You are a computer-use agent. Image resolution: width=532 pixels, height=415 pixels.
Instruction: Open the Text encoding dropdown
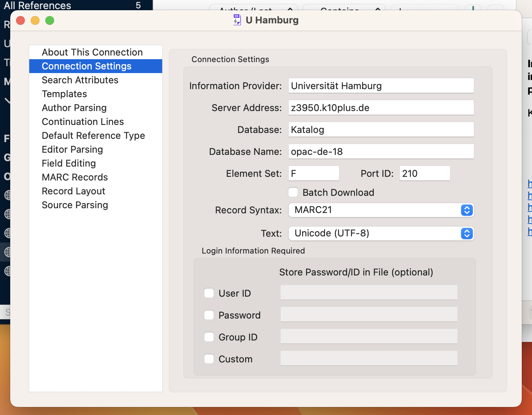(381, 233)
